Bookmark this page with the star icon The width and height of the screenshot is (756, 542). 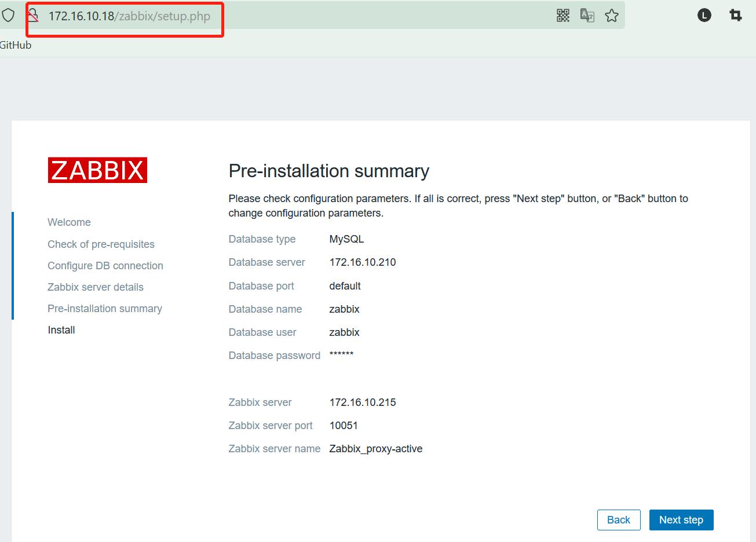point(612,16)
